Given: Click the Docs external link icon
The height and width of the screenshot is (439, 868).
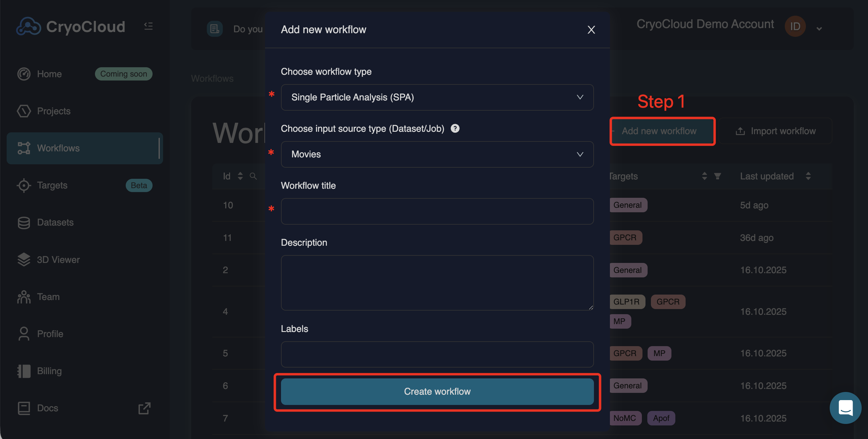Looking at the screenshot, I should click(x=144, y=408).
